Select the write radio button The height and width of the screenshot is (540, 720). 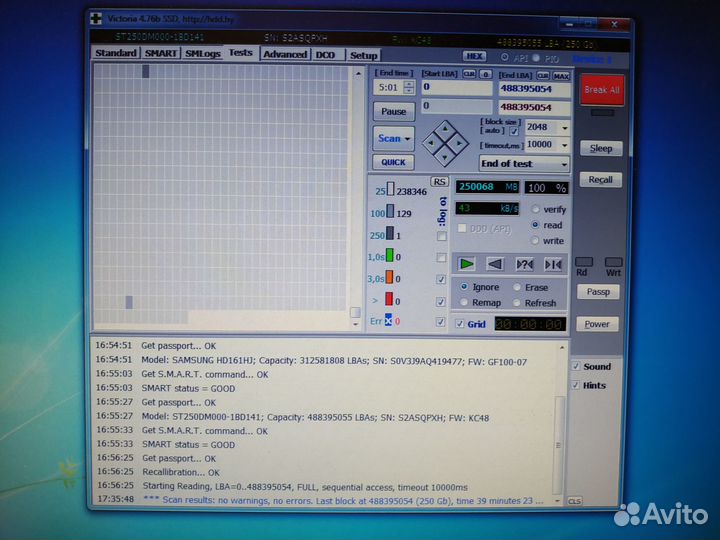click(534, 241)
